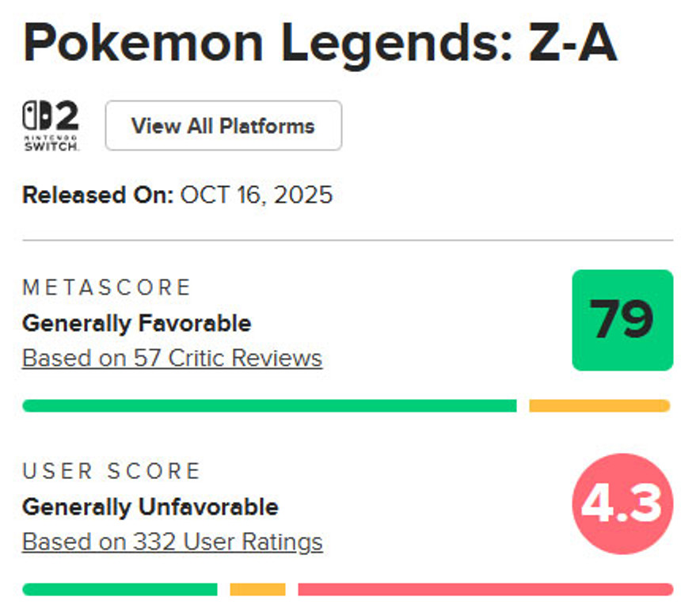The height and width of the screenshot is (616, 681).
Task: Select the yellow mixed segment of critic bar
Action: (599, 405)
